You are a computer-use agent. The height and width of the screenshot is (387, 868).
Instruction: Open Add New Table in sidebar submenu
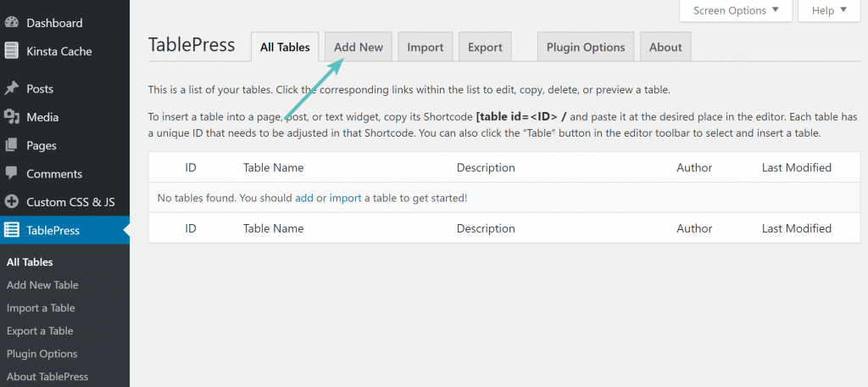click(42, 285)
